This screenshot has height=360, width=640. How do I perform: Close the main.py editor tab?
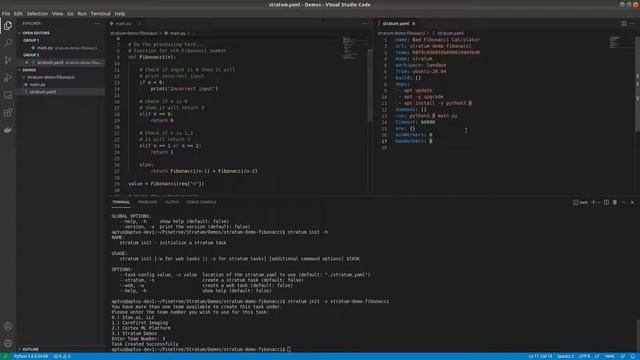(x=140, y=24)
